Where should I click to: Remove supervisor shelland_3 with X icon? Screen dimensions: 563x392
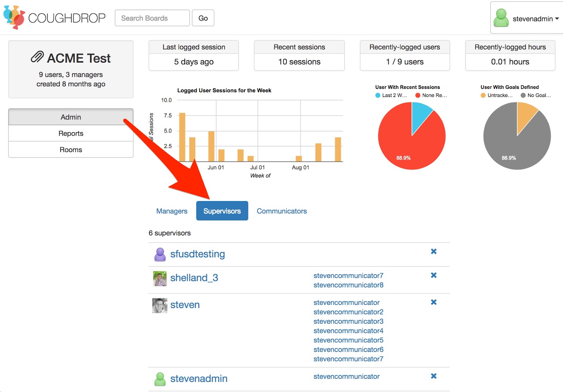point(434,275)
